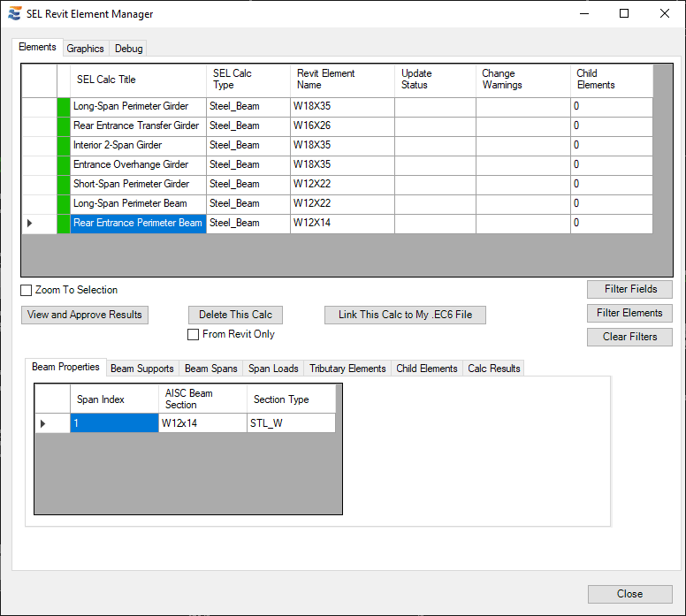Screen dimensions: 686x616
Task: Switch to the Graphics tab
Action: 86,49
